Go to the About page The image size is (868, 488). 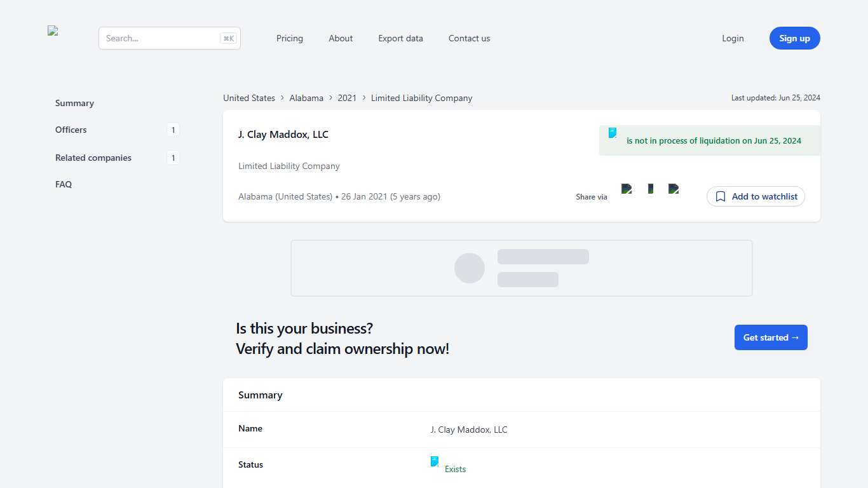click(341, 38)
